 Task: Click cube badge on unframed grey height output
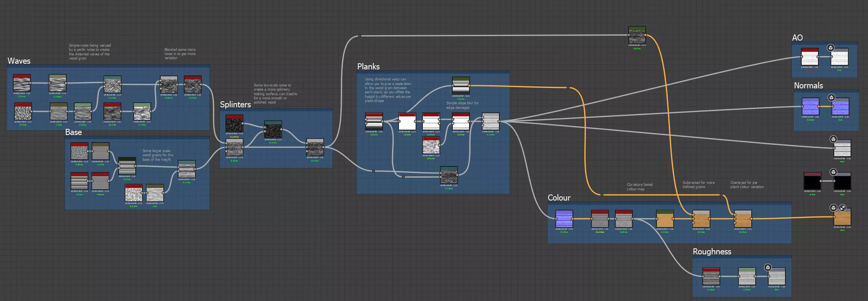[x=834, y=139]
